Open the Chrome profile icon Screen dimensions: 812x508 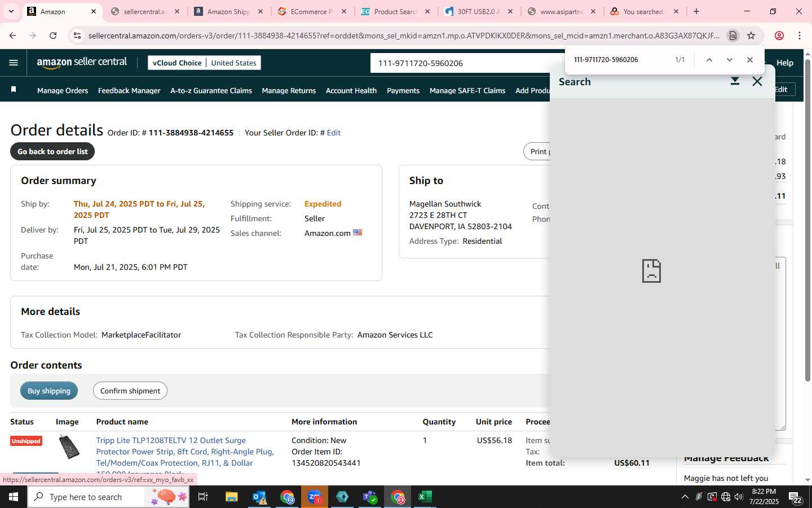pyautogui.click(x=779, y=36)
